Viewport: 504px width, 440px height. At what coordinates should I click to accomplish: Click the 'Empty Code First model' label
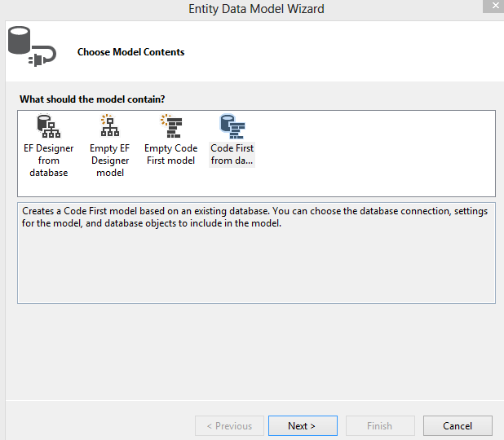170,154
